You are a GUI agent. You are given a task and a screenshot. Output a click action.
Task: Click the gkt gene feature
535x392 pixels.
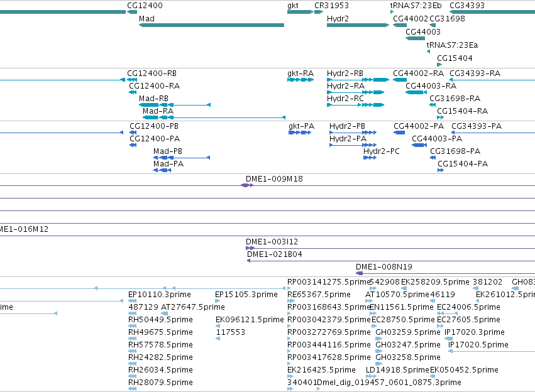pos(301,12)
